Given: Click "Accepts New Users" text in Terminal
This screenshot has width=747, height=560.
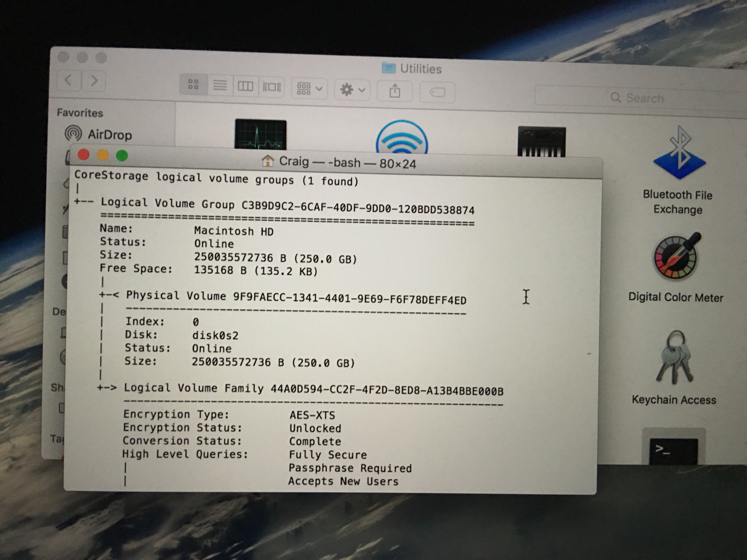Looking at the screenshot, I should pos(343,481).
